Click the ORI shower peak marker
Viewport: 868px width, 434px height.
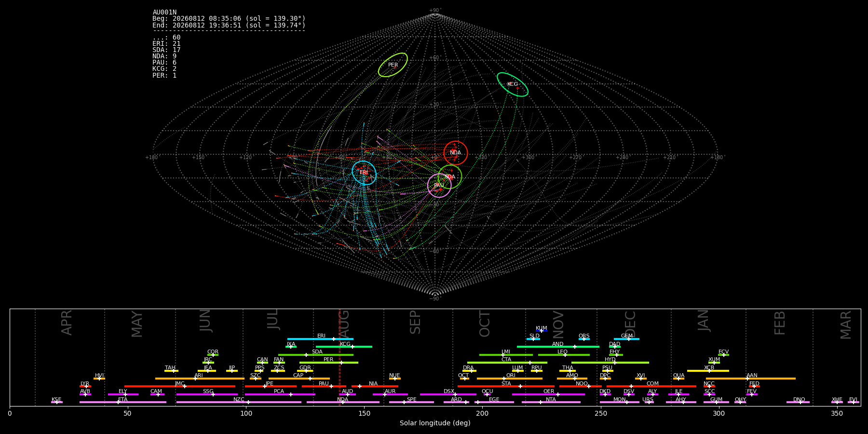click(504, 379)
